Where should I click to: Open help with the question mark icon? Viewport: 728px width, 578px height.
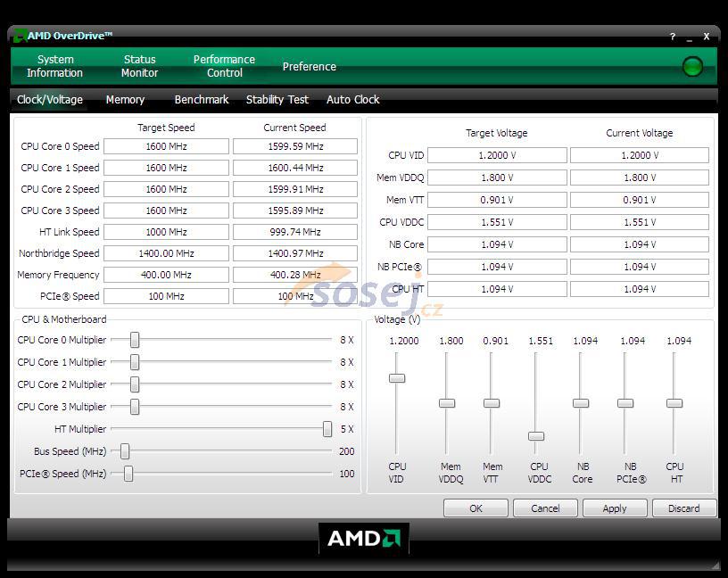[x=673, y=37]
